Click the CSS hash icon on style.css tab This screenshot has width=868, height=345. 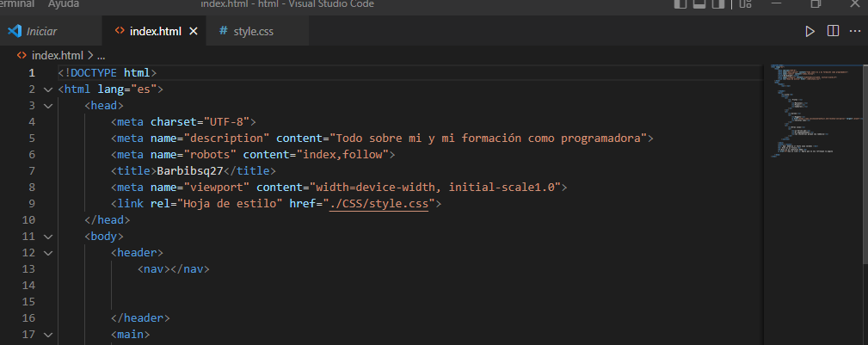click(x=223, y=31)
